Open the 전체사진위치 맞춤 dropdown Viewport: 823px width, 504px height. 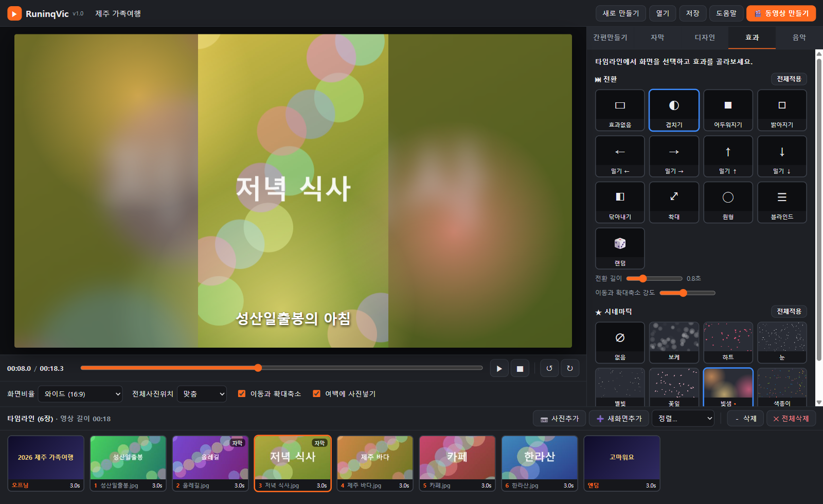pyautogui.click(x=202, y=394)
